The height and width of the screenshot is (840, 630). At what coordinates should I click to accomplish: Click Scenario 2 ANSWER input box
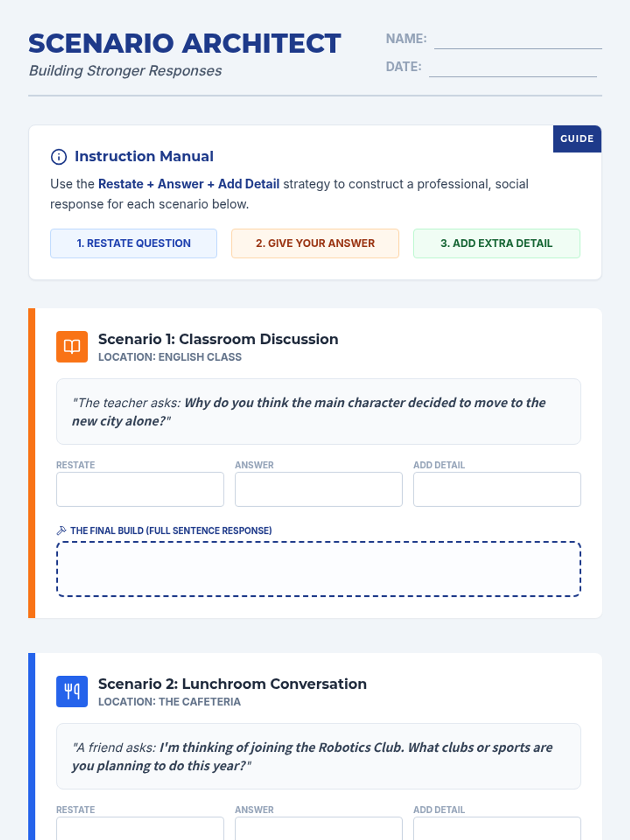pos(319,828)
